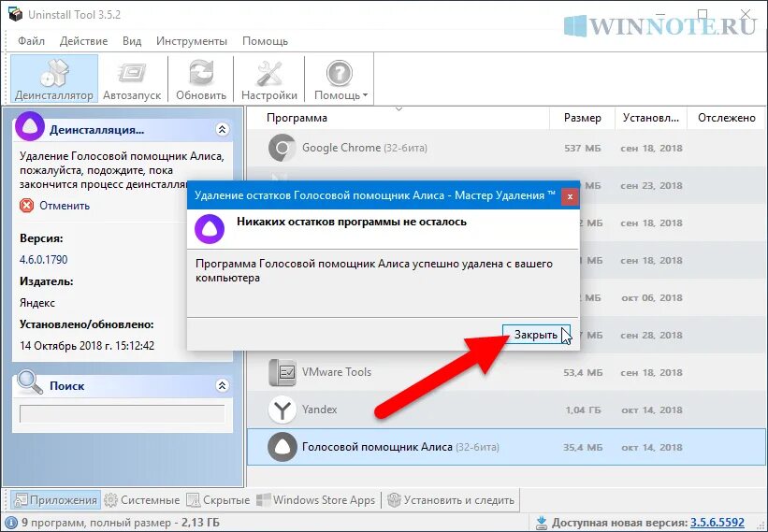Click the 9 программ status bar text
The width and height of the screenshot is (768, 532).
coord(121,523)
